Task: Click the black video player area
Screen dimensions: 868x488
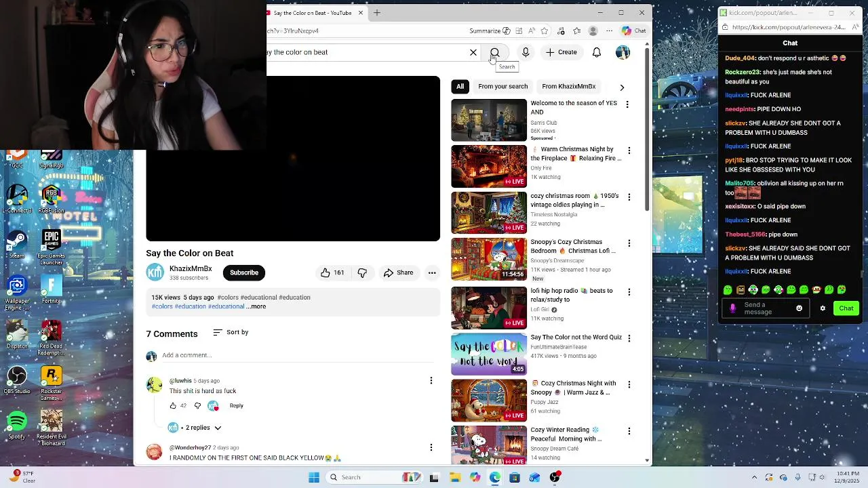Action: coord(293,159)
